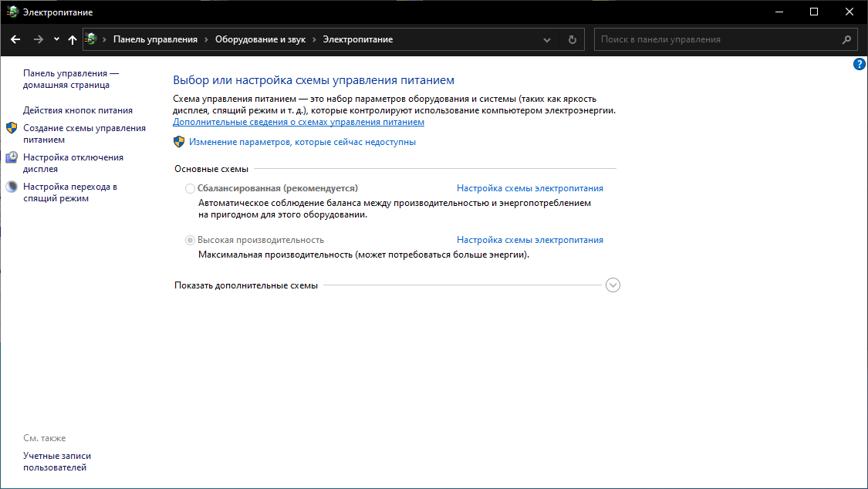Open the recent locations dropdown arrow
The image size is (868, 489).
pos(56,39)
